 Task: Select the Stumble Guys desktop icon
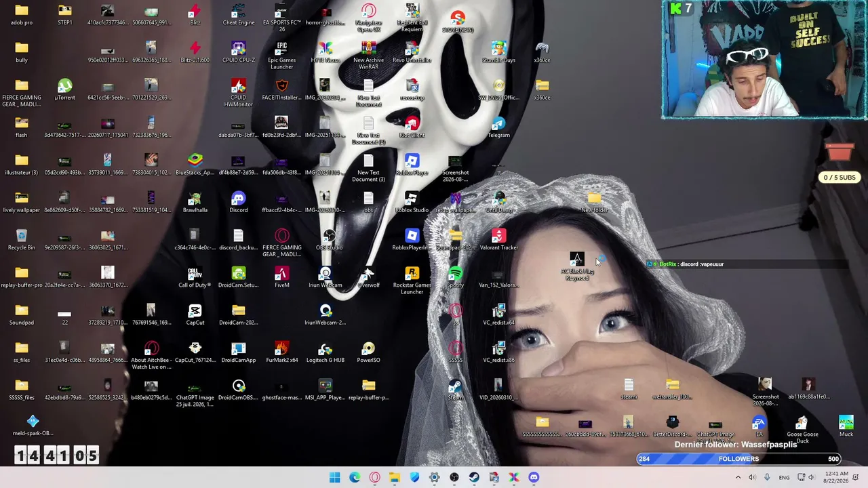pos(498,52)
